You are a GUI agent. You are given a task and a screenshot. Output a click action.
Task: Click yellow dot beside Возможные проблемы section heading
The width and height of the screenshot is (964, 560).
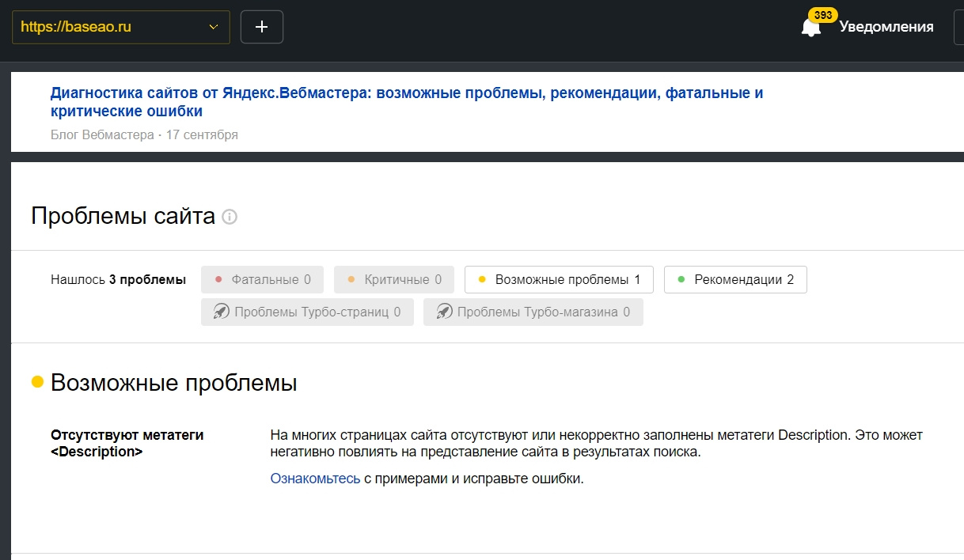37,383
